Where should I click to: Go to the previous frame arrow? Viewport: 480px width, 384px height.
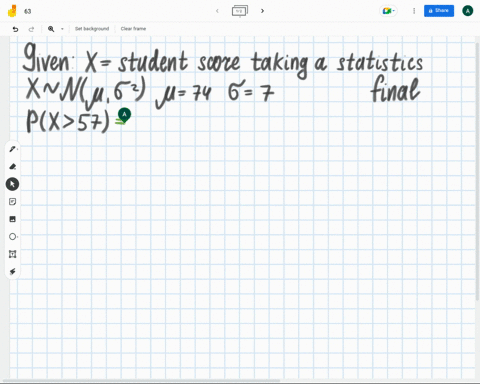(217, 11)
